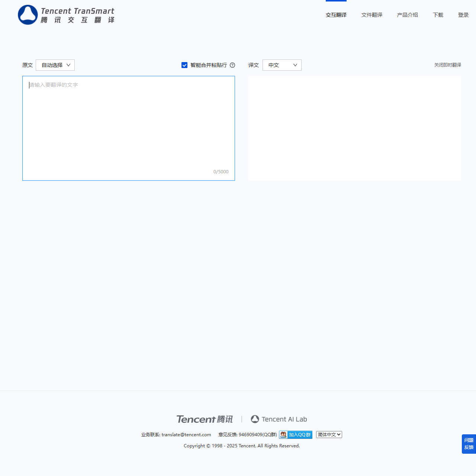This screenshot has width=476, height=476.
Task: Click the translate@tencent.com email contact
Action: tap(186, 435)
